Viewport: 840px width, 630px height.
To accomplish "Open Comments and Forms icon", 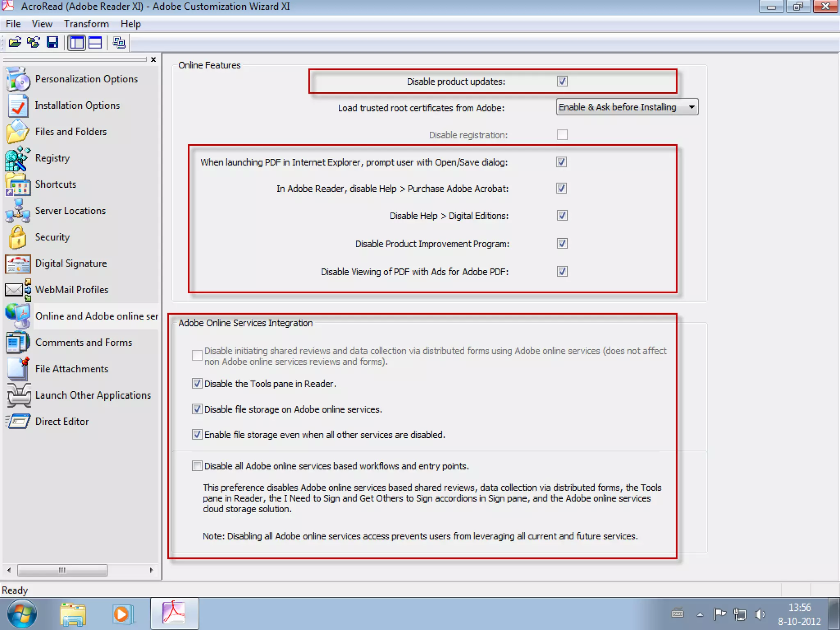I will [x=18, y=342].
